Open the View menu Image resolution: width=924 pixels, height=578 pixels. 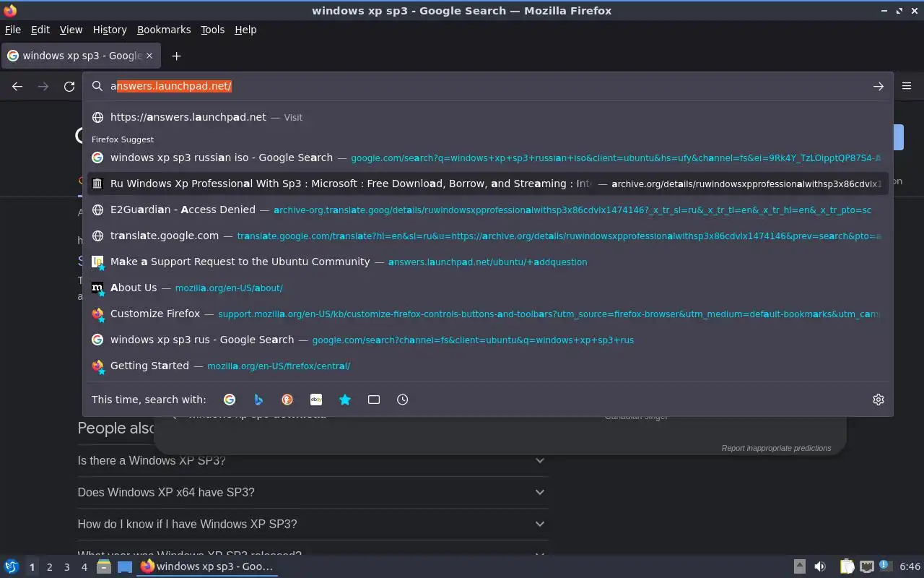(71, 30)
